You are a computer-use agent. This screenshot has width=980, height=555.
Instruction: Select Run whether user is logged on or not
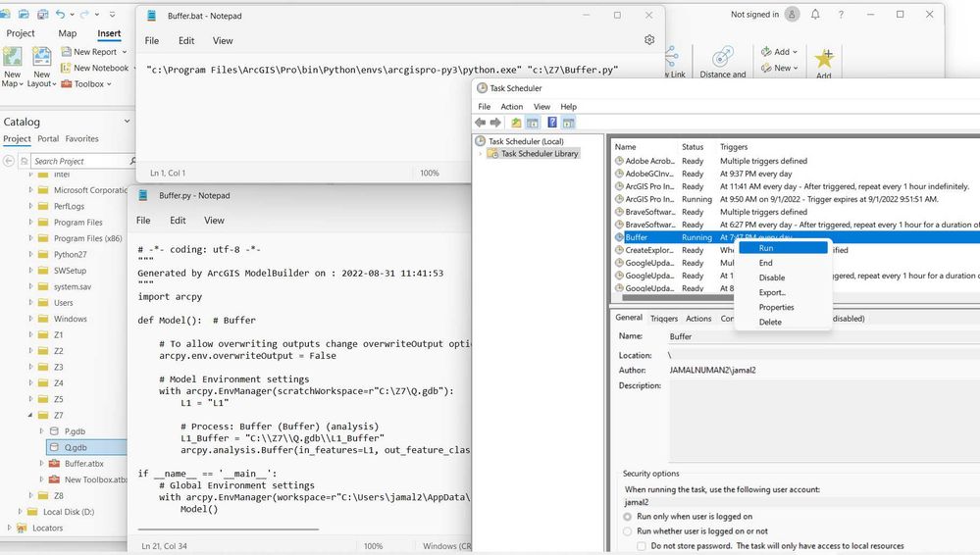(x=628, y=531)
